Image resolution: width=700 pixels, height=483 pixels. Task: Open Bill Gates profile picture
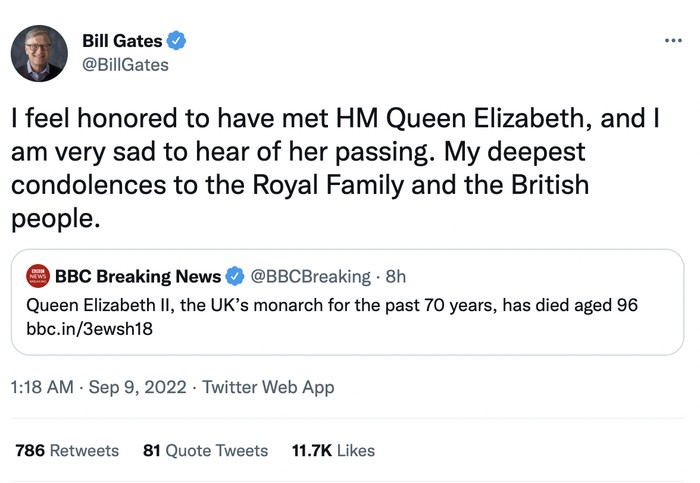tap(40, 53)
